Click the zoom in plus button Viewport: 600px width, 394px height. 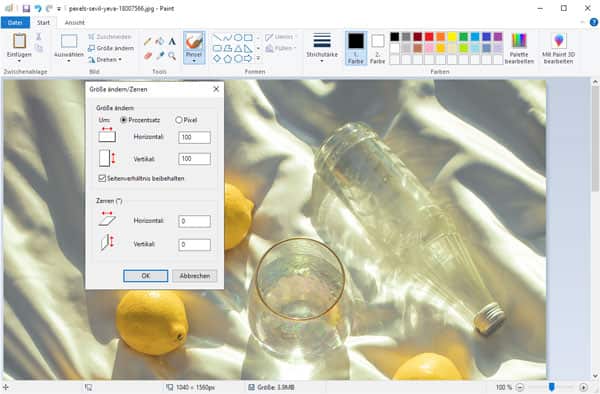point(584,387)
